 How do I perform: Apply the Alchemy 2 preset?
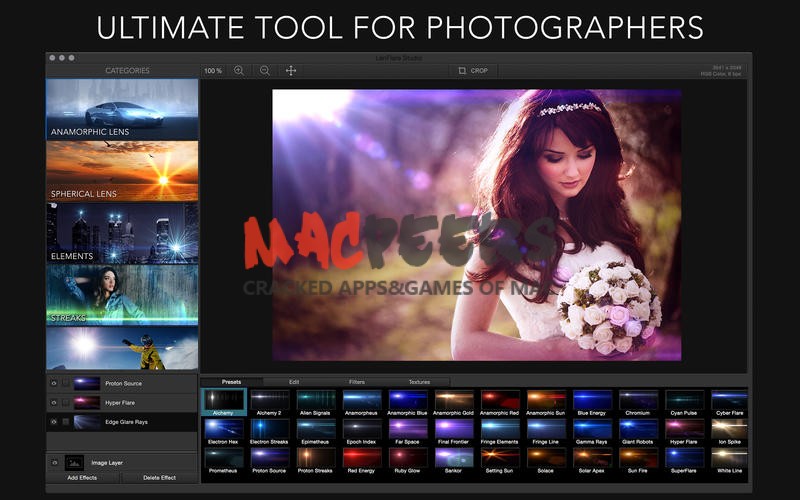point(269,401)
